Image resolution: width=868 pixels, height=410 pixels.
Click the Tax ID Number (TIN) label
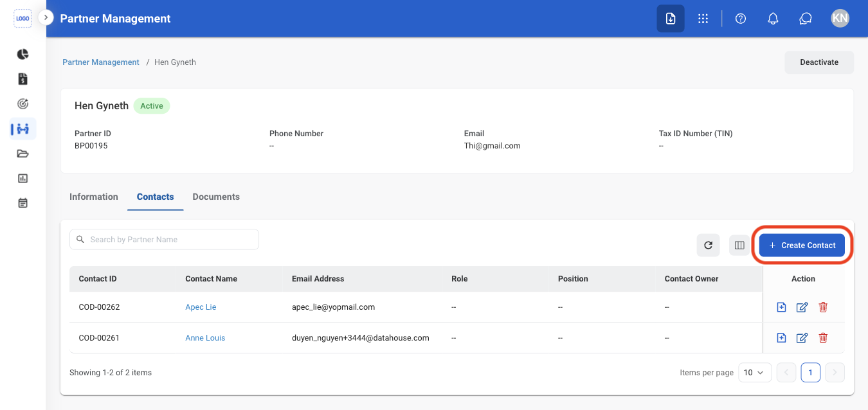[696, 134]
